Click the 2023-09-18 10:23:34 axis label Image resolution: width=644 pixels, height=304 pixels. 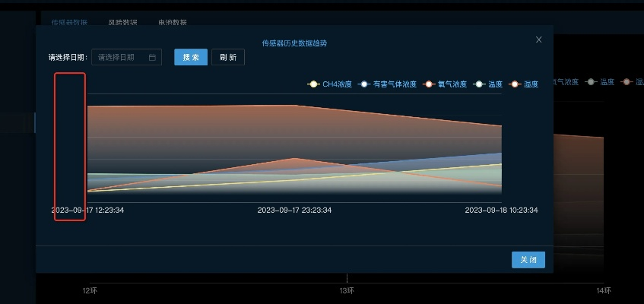coord(501,211)
